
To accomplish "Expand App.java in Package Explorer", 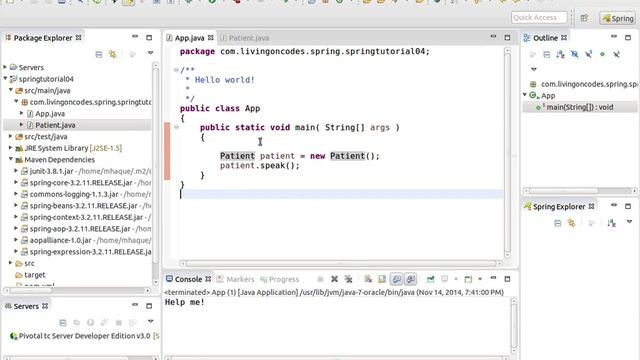I will [x=22, y=113].
